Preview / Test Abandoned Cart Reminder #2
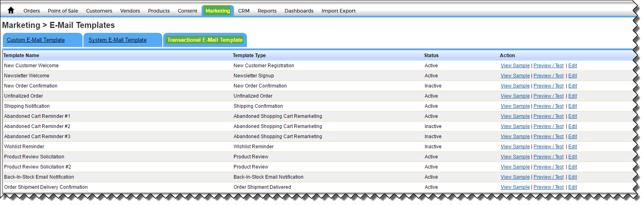 point(548,126)
